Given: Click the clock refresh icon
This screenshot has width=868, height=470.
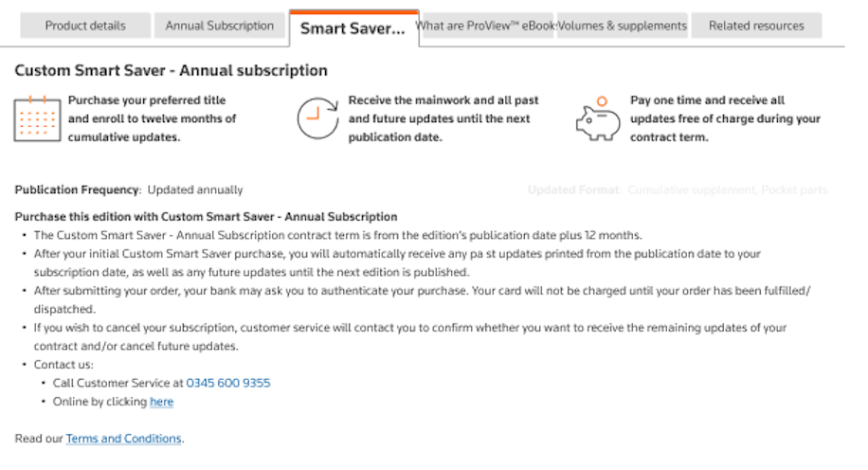Looking at the screenshot, I should 317,117.
